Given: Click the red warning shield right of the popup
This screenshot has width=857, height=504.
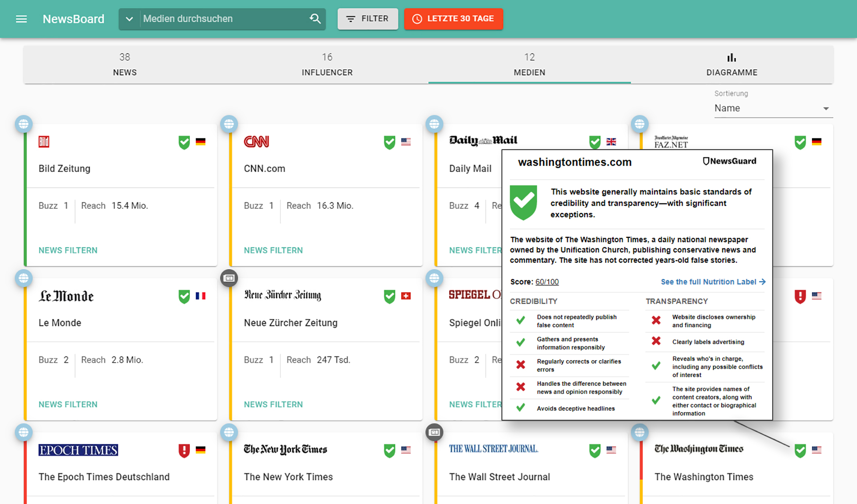Looking at the screenshot, I should click(800, 296).
